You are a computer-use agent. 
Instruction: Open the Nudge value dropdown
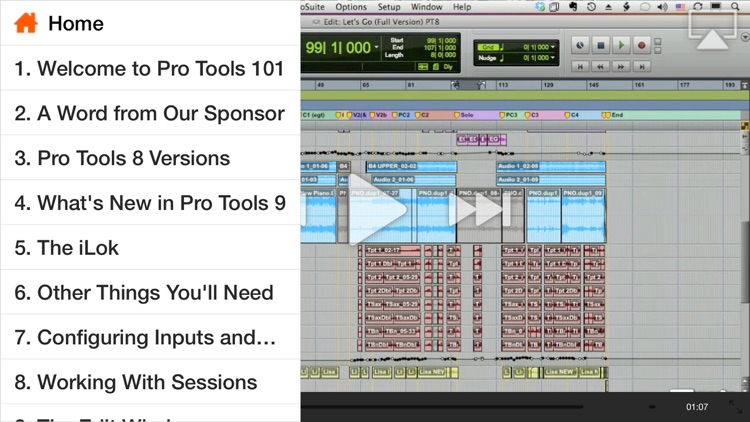click(552, 57)
